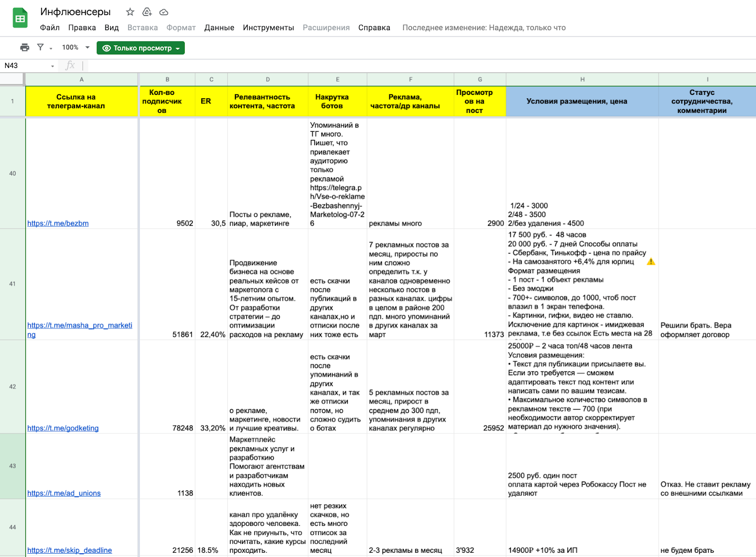Viewport: 756px width, 557px height.
Task: Click views cell 25952
Action: coord(480,386)
